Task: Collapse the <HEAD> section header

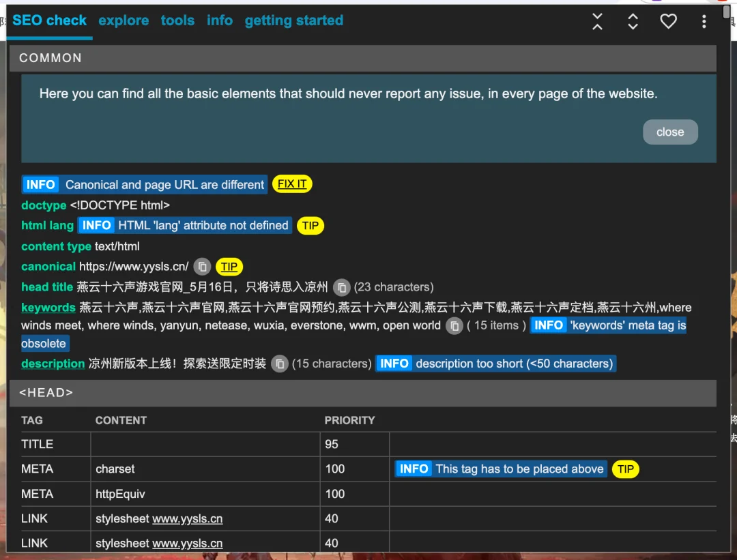Action: pyautogui.click(x=362, y=393)
